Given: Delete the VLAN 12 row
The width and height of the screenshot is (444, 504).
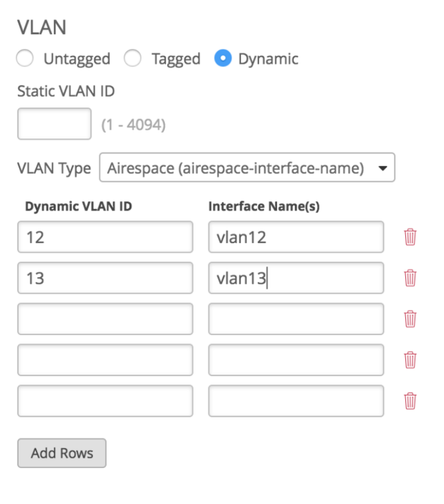Looking at the screenshot, I should click(410, 237).
